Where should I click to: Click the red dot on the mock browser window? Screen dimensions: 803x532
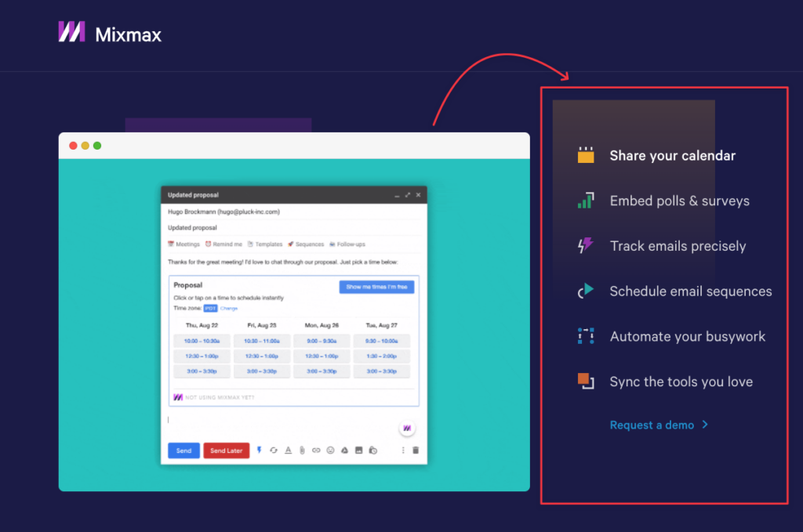pos(73,146)
